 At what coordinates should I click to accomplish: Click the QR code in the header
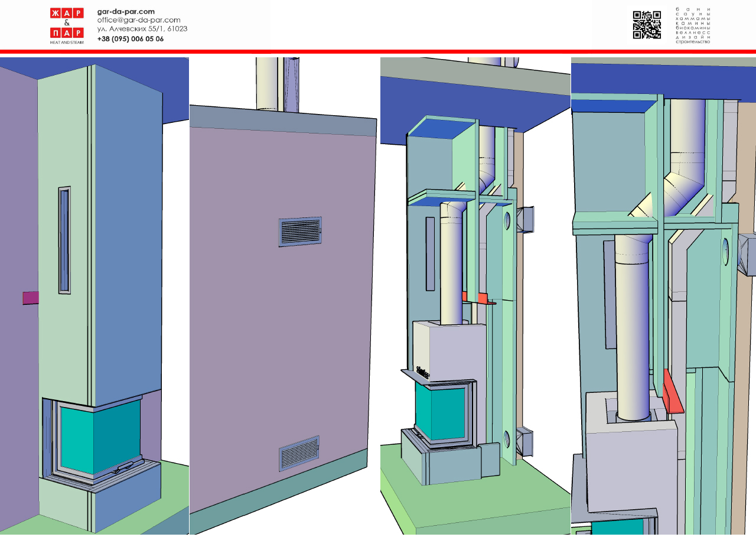pos(647,25)
